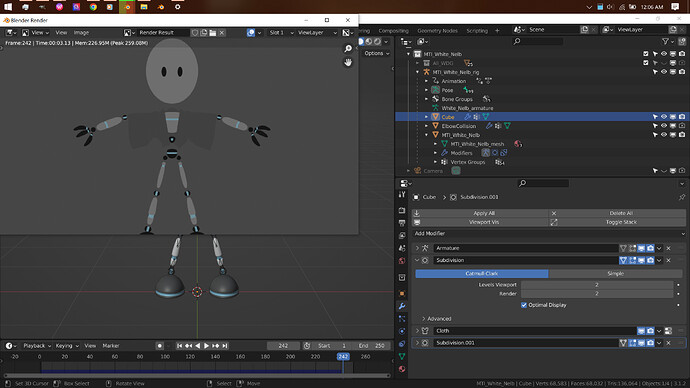Expand Cube tree item in outliner
690x388 pixels.
click(x=426, y=117)
